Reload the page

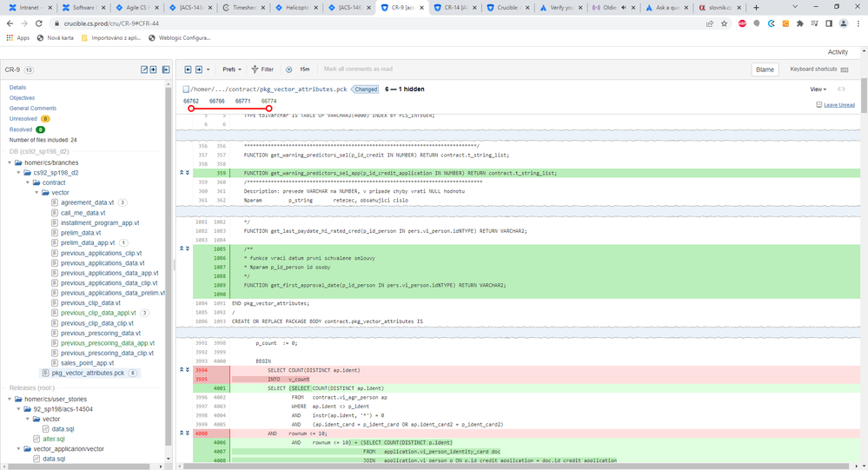coord(39,23)
